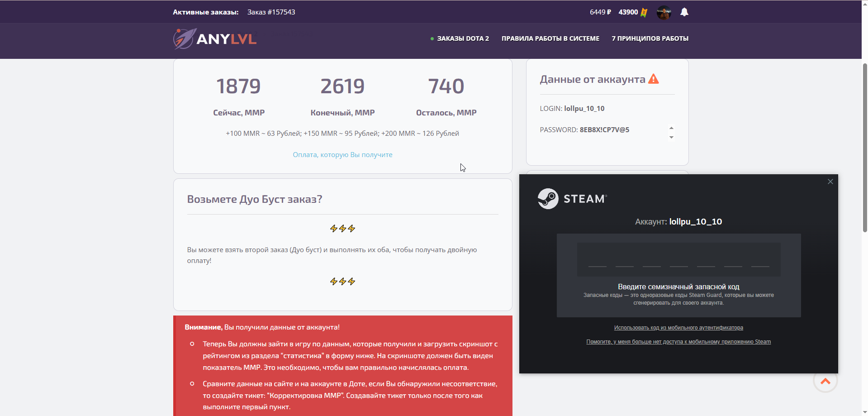Open ЗАКАЗЫ DOTA 2 menu
Screen dimensions: 868x416
pyautogui.click(x=463, y=38)
